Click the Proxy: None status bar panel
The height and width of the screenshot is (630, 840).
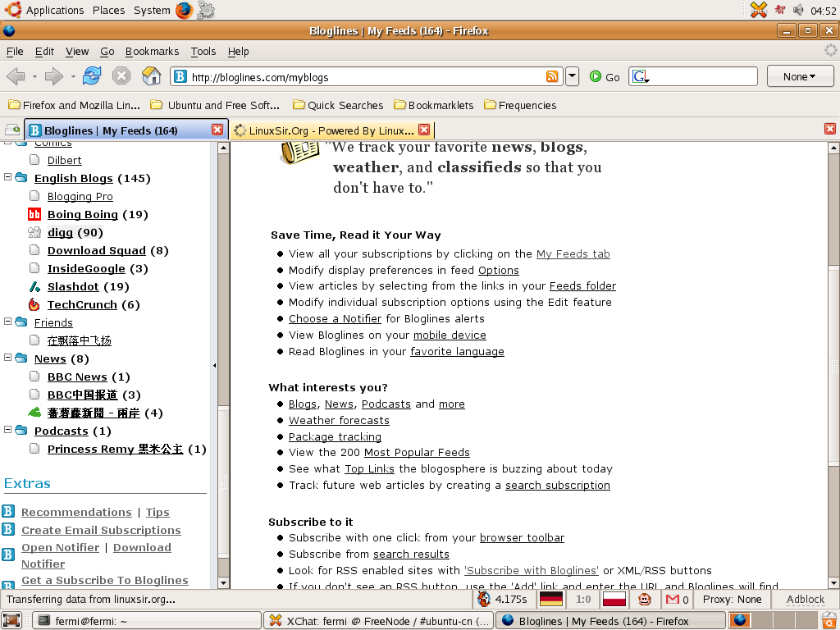[732, 599]
